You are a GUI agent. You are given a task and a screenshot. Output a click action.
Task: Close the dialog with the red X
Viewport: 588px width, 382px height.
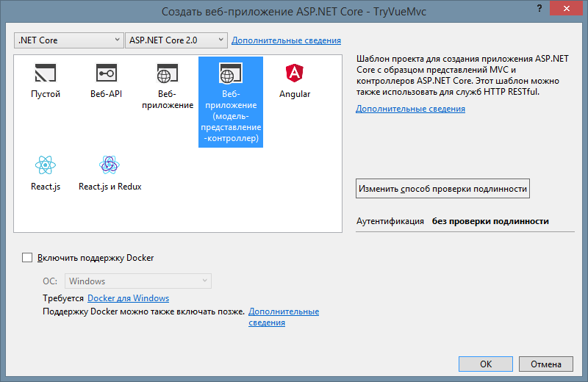pos(566,8)
